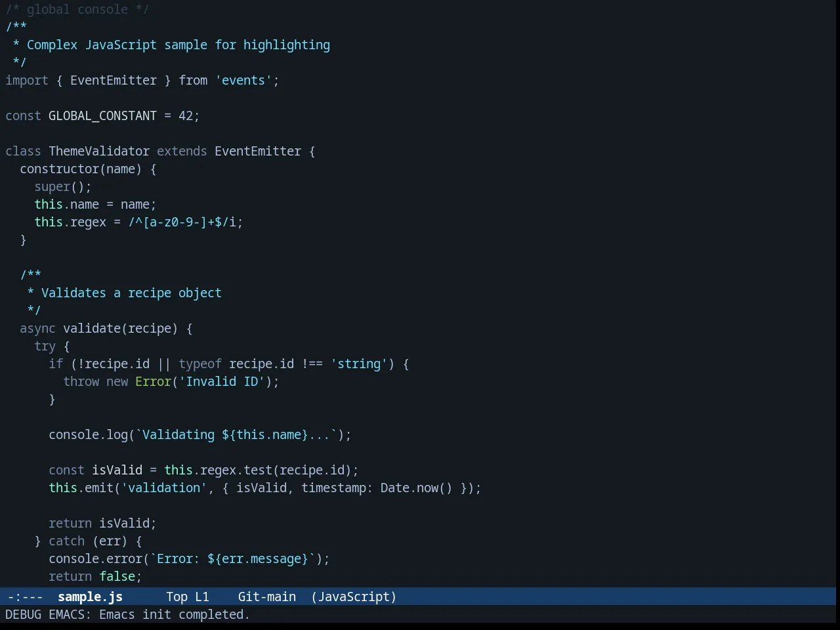This screenshot has width=840, height=630.
Task: Click 'this.regex.test(recipe.id)' expression
Action: pos(258,470)
